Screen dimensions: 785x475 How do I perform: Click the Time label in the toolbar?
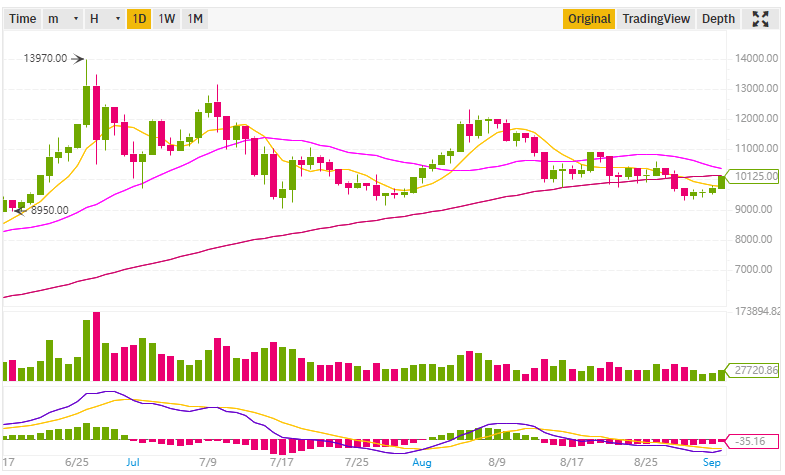(22, 19)
